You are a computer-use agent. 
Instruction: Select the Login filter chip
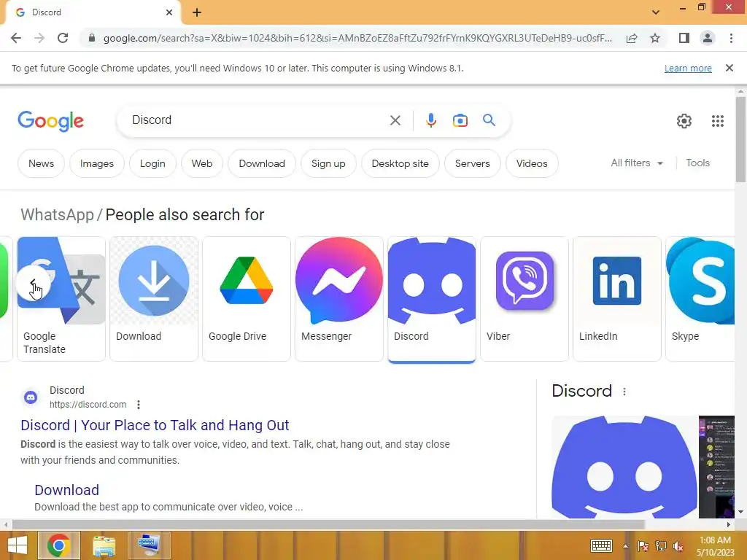(x=152, y=163)
